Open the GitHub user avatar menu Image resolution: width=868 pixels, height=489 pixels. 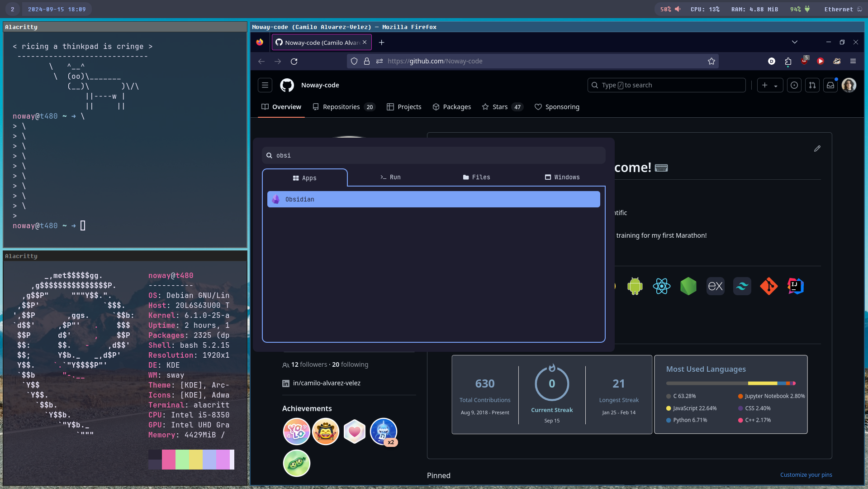click(849, 85)
